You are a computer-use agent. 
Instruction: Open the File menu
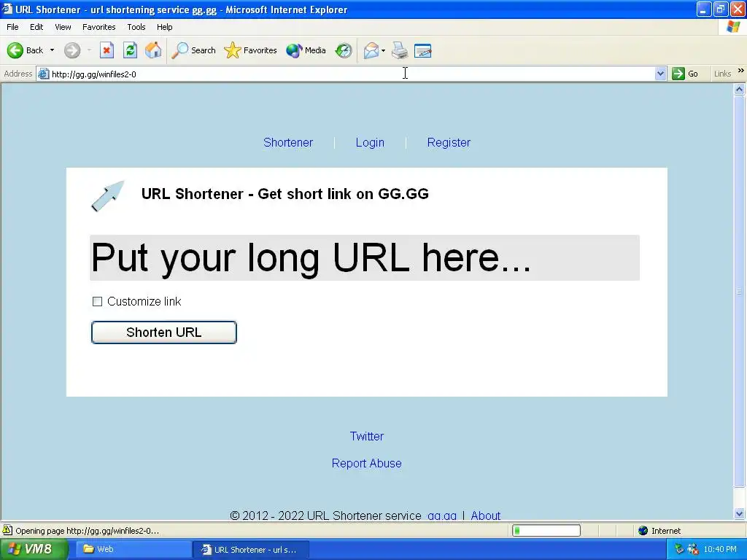[12, 27]
